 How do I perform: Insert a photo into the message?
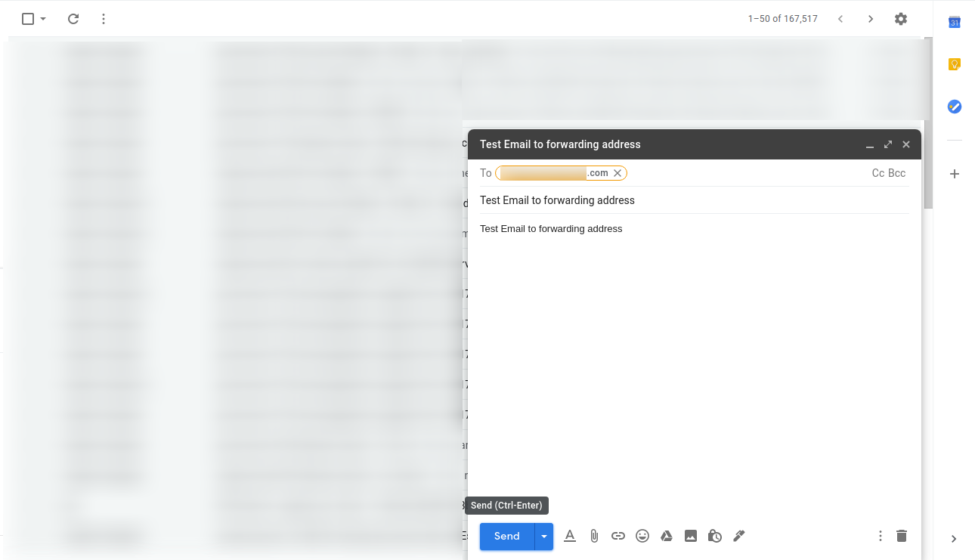pos(691,536)
